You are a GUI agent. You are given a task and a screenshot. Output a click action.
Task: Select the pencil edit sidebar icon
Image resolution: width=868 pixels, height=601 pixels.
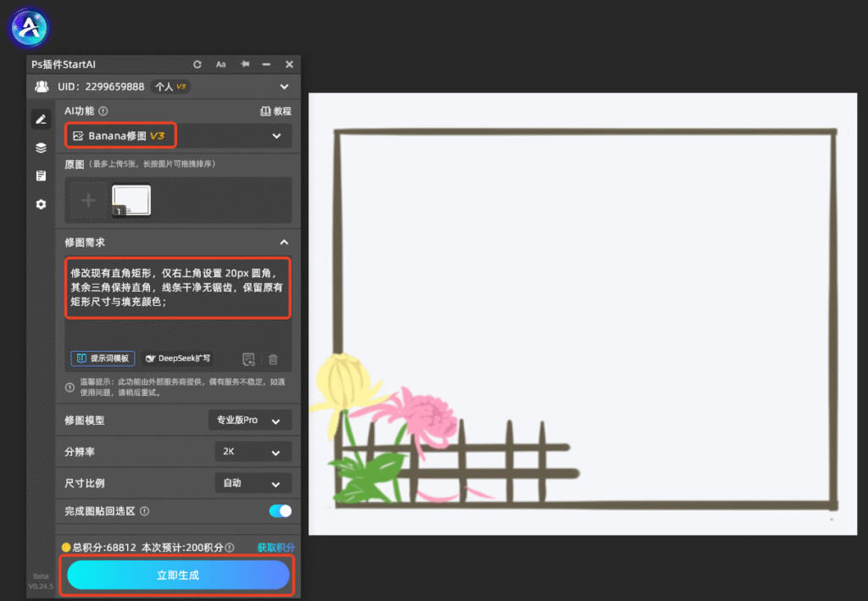pos(41,119)
